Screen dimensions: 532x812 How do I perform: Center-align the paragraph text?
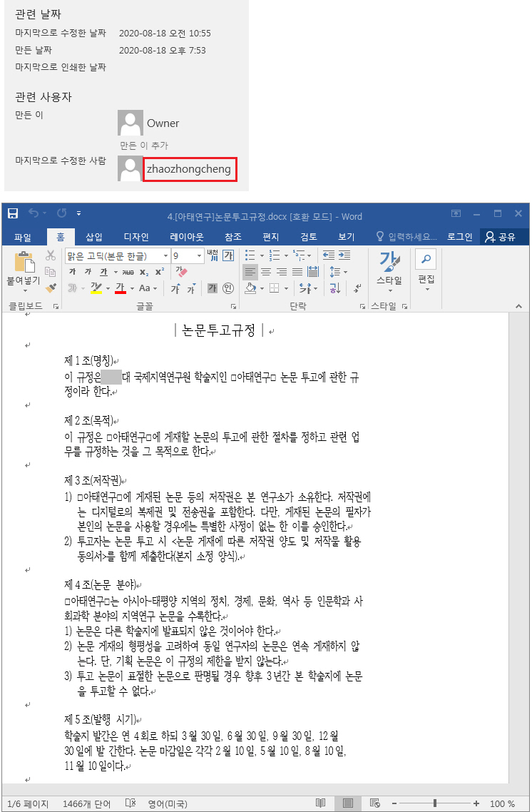[x=266, y=272]
